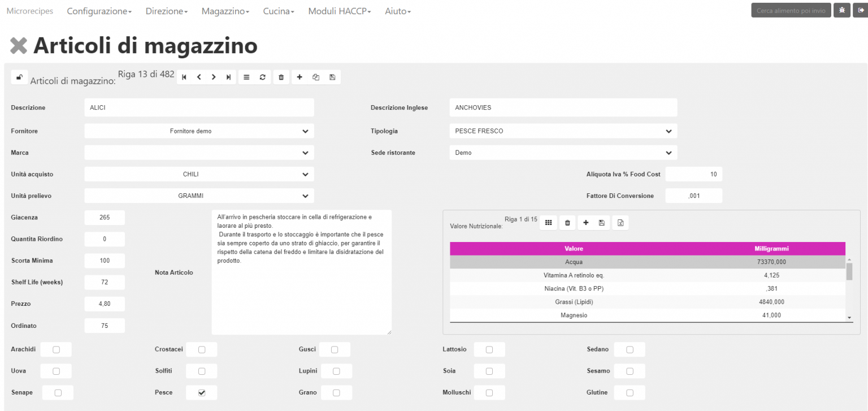Click the logout icon button

[860, 10]
